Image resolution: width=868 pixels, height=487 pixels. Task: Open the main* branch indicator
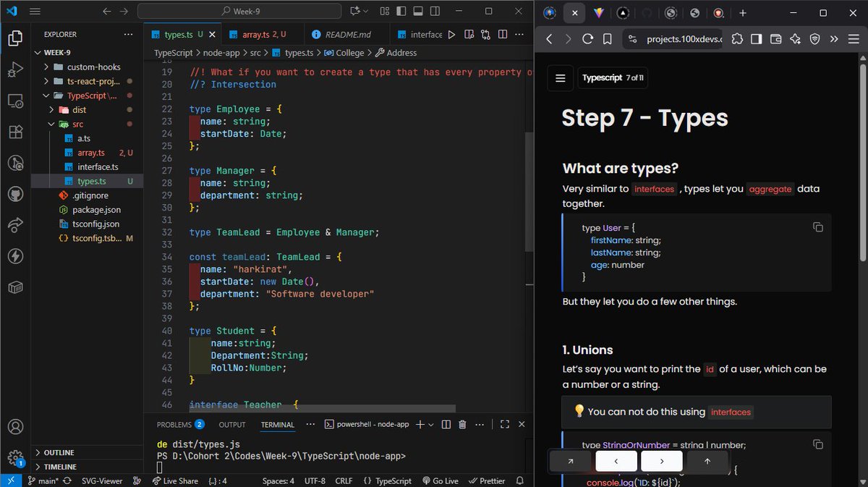[43, 480]
